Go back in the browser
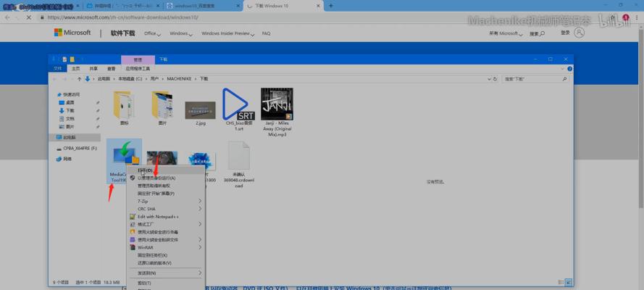This screenshot has height=290, width=644. (7, 17)
